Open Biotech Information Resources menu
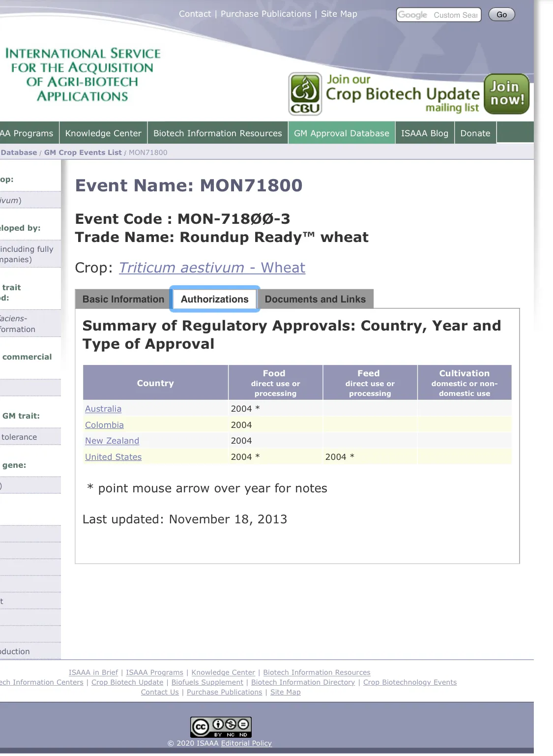The height and width of the screenshot is (756, 553). click(218, 133)
